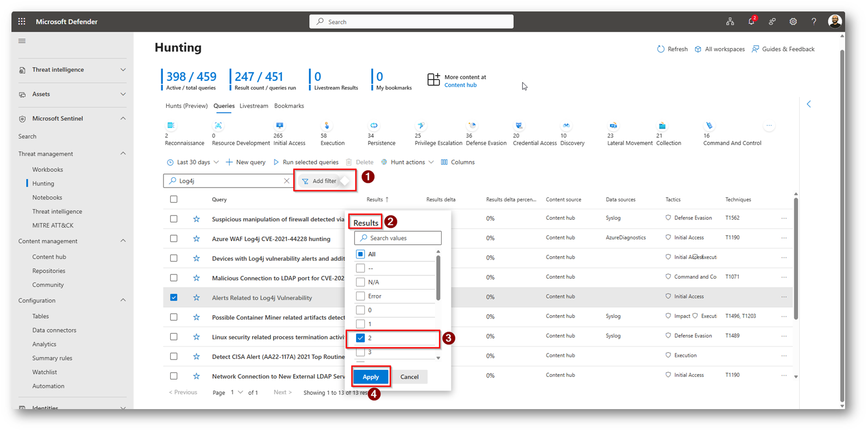
Task: Open the Last 30 days time range dropdown
Action: [193, 163]
